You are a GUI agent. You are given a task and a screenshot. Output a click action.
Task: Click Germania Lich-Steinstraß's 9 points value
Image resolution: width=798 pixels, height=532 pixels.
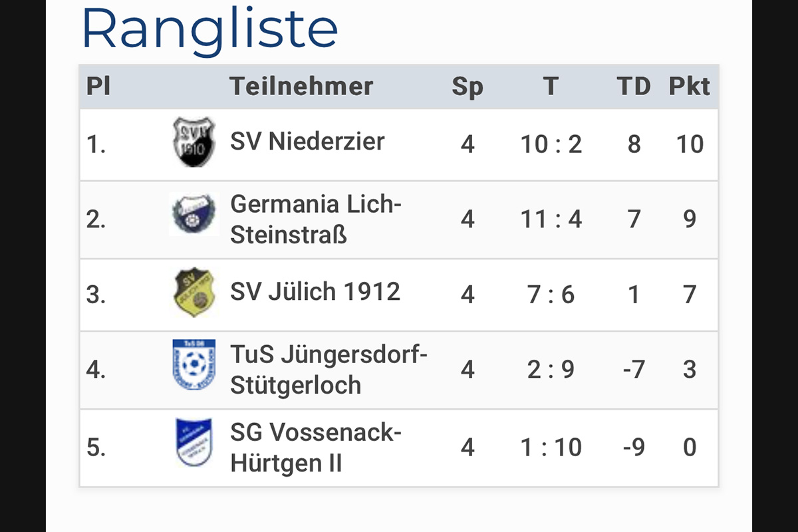pyautogui.click(x=690, y=219)
